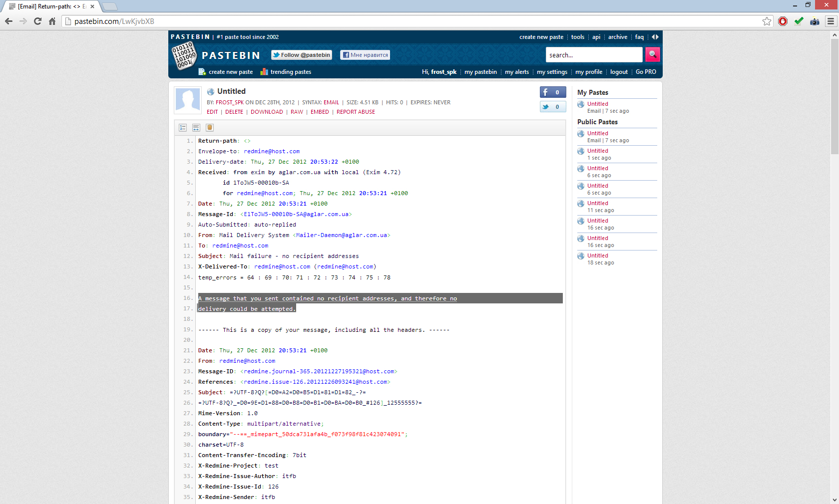The image size is (839, 504).
Task: Click the user avatar thumbnail
Action: pos(188,100)
